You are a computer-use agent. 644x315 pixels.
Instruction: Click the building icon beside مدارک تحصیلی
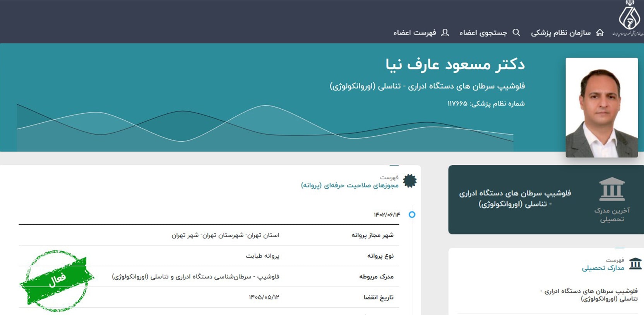(635, 264)
